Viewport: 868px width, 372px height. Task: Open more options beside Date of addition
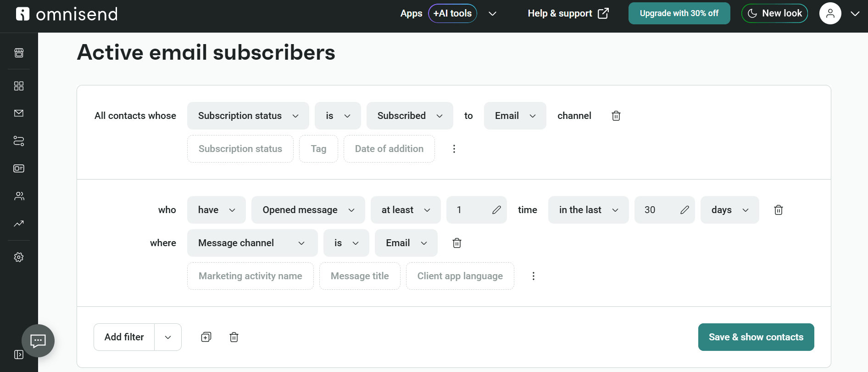click(454, 149)
